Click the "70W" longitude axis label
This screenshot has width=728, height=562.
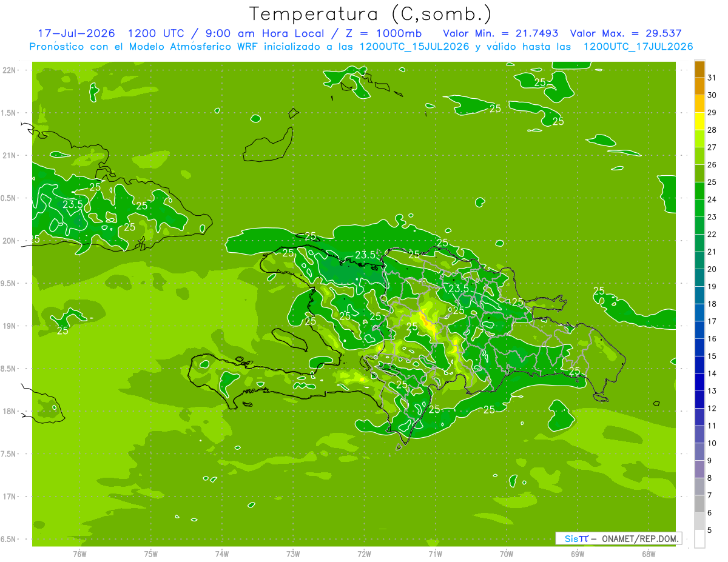[x=506, y=554]
